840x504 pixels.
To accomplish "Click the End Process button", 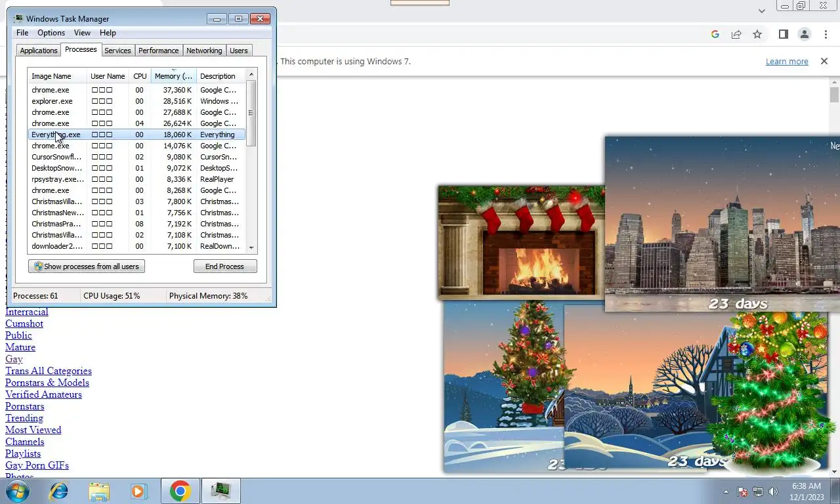I will pos(224,266).
